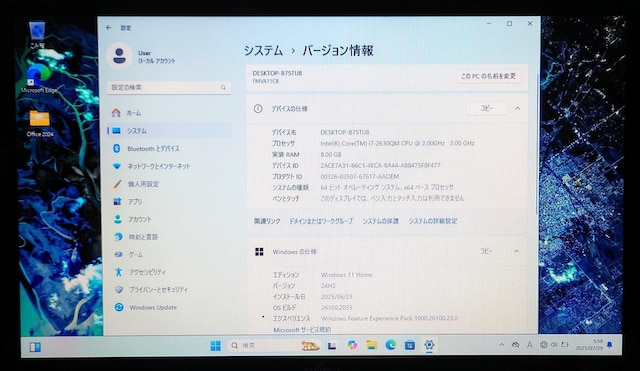Click the taskbar 検索 search box
The width and height of the screenshot is (640, 371).
(x=273, y=346)
